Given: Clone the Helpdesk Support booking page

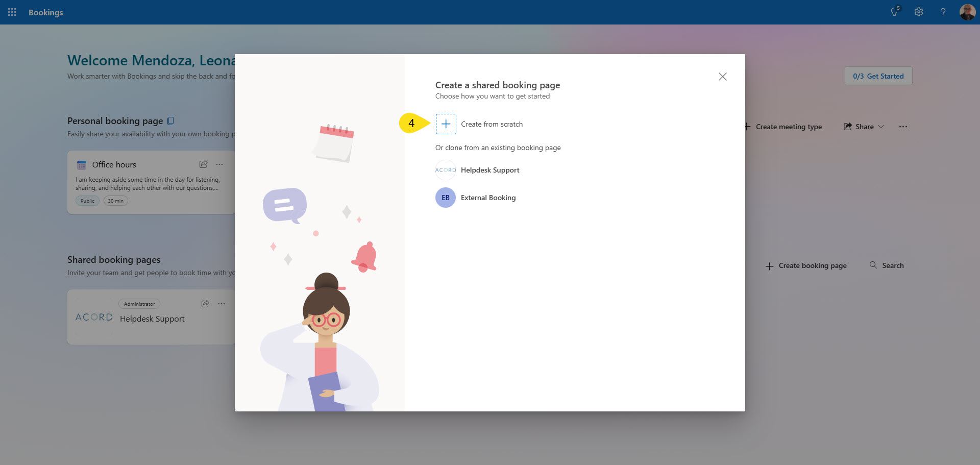Looking at the screenshot, I should tap(489, 170).
